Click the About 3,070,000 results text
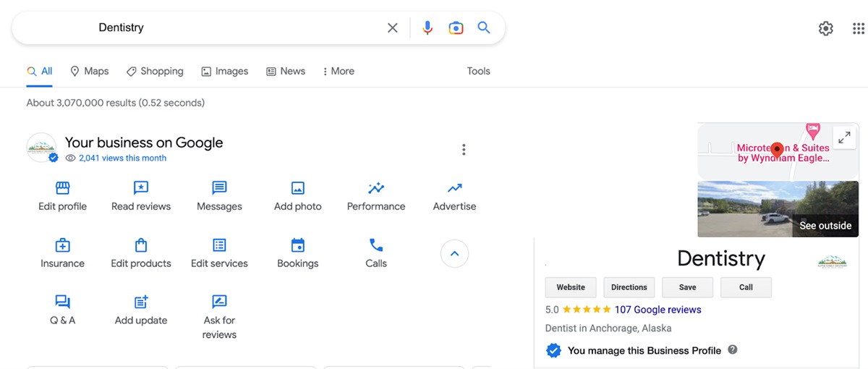The height and width of the screenshot is (369, 868). (x=116, y=103)
